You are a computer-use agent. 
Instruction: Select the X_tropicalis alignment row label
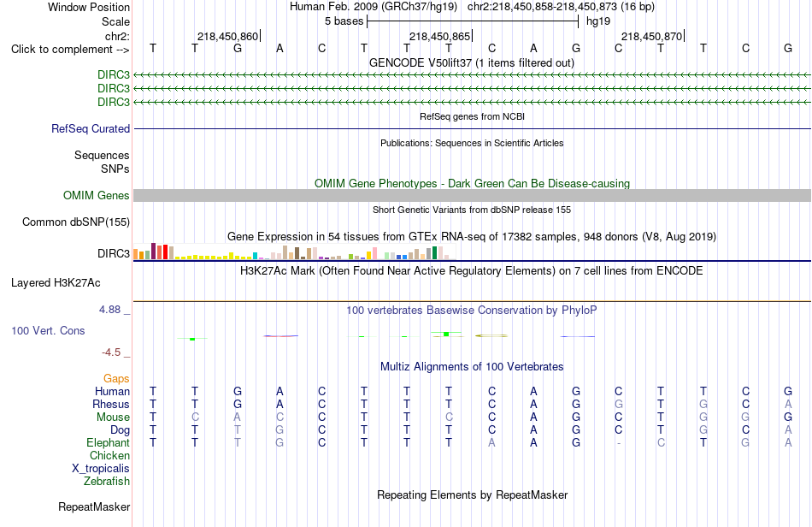101,469
